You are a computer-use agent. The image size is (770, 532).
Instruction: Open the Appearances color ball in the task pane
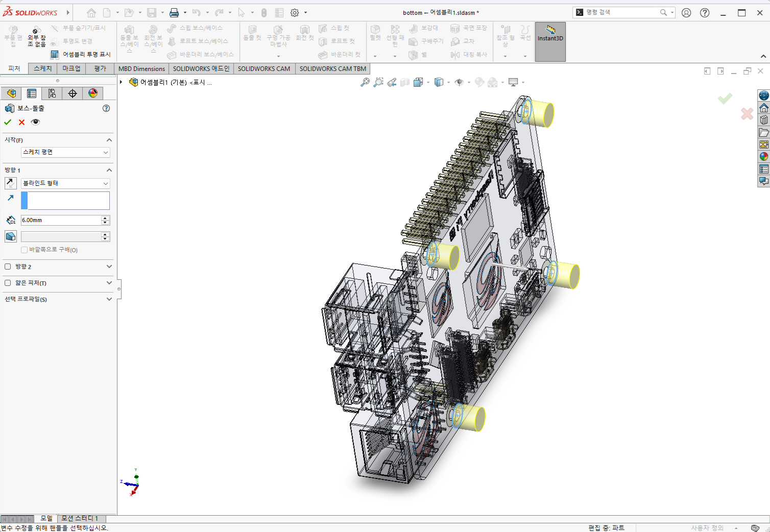tap(764, 157)
